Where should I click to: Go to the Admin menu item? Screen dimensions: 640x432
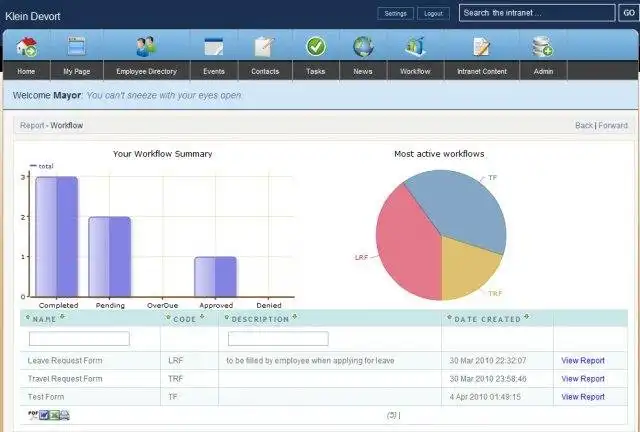point(543,71)
